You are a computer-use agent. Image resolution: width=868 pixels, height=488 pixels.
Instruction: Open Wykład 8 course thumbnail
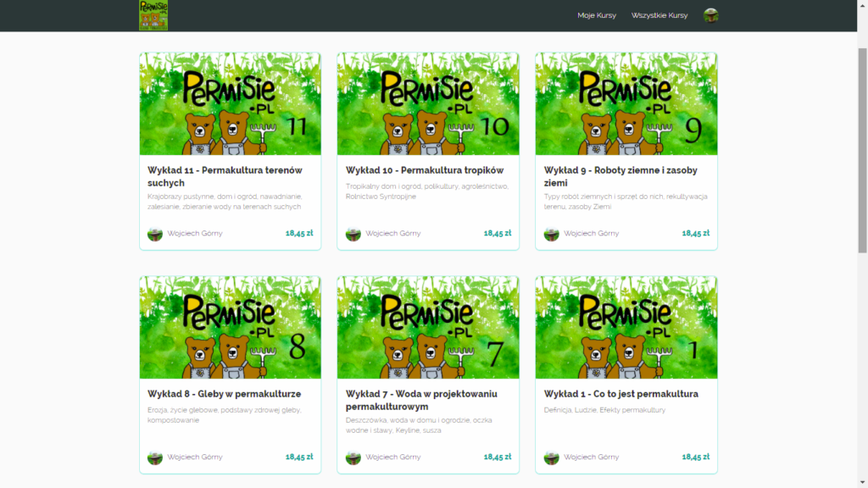tap(231, 328)
